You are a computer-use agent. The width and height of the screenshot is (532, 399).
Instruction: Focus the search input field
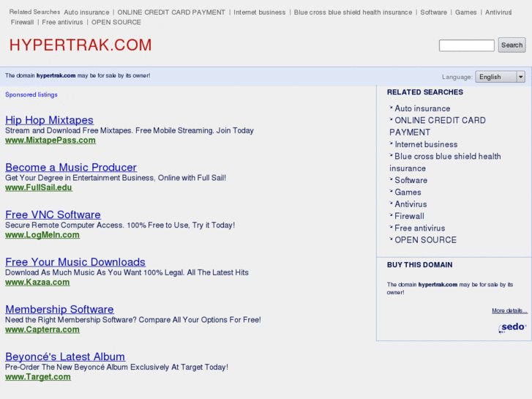[x=467, y=45]
